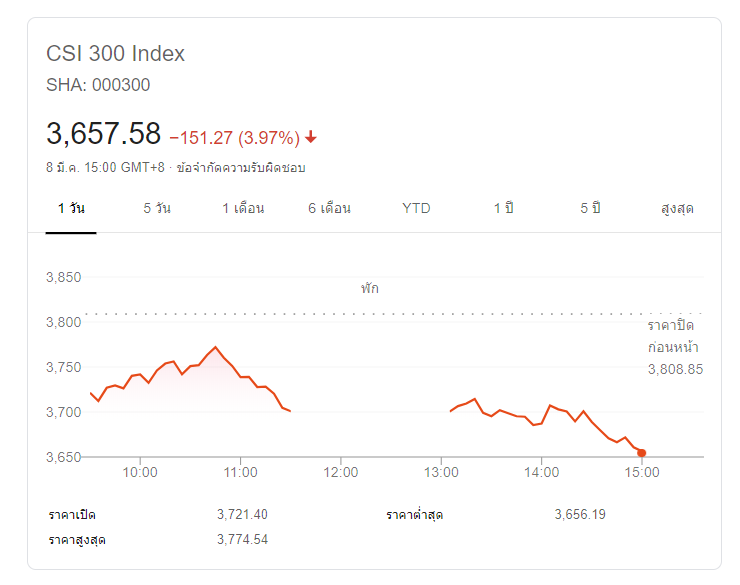Viewport: 740px width, 585px height.
Task: Click the SHA: 000300 ticker text
Action: (98, 85)
